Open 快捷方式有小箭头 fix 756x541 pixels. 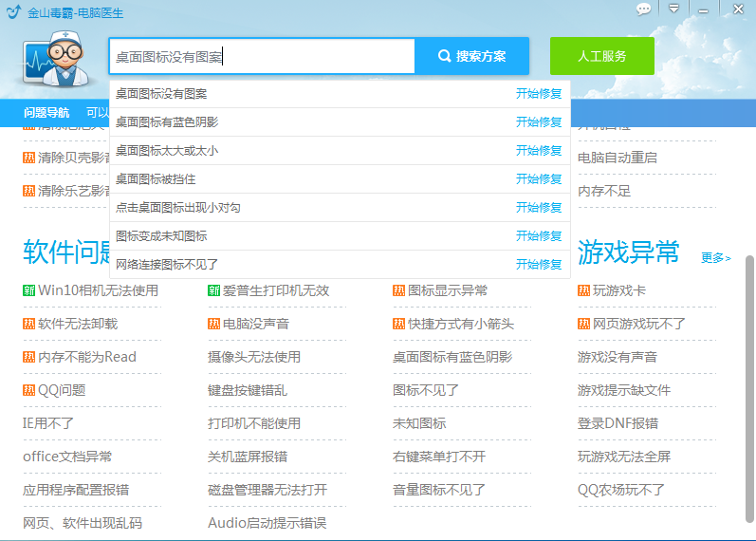pos(461,324)
